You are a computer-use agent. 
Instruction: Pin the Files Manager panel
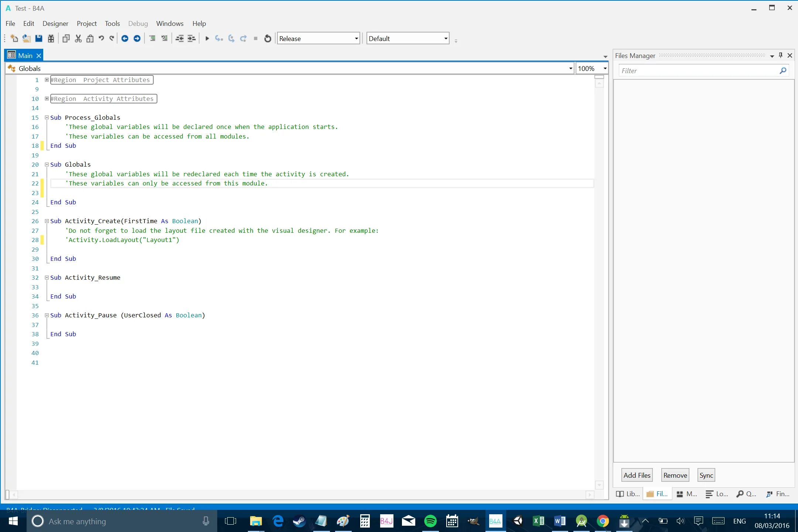click(x=781, y=55)
